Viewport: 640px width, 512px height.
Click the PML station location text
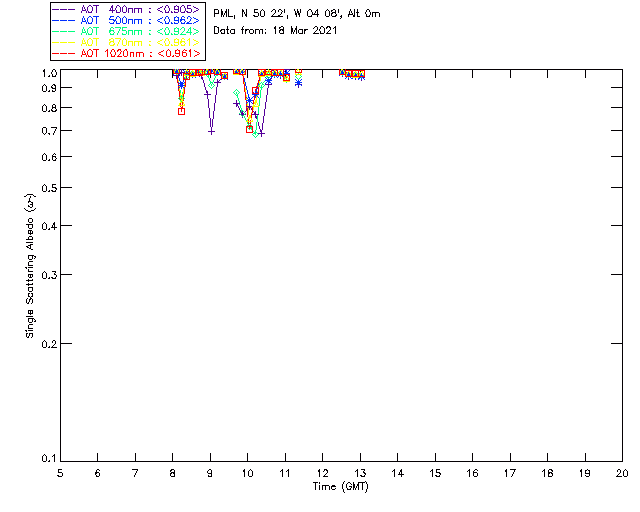point(297,14)
